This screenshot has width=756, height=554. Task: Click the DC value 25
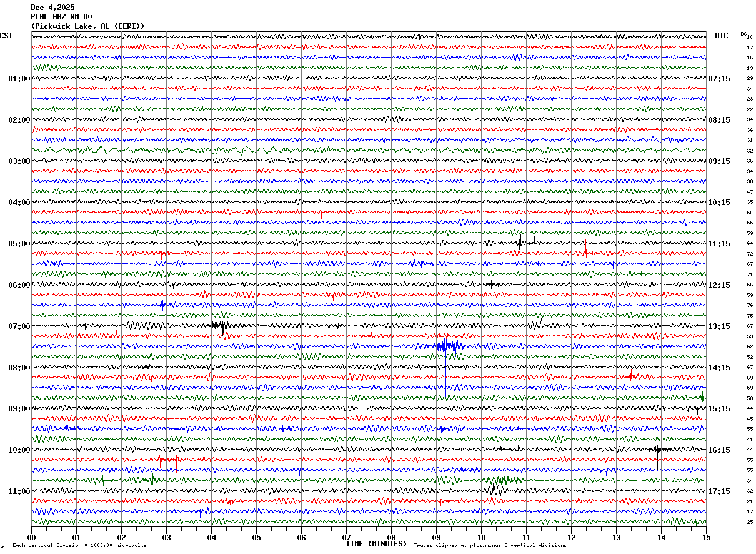[x=750, y=522]
